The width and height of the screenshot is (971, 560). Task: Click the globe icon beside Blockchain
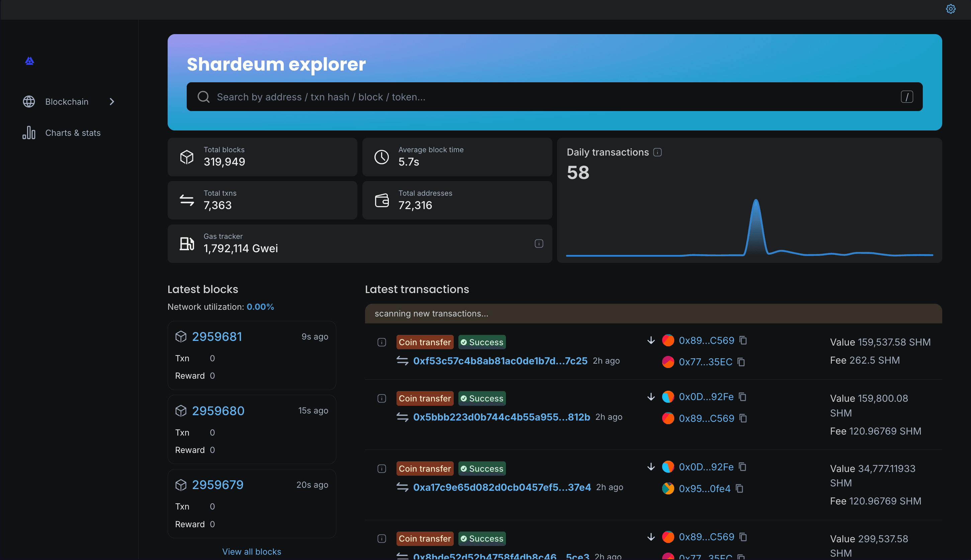pos(28,102)
